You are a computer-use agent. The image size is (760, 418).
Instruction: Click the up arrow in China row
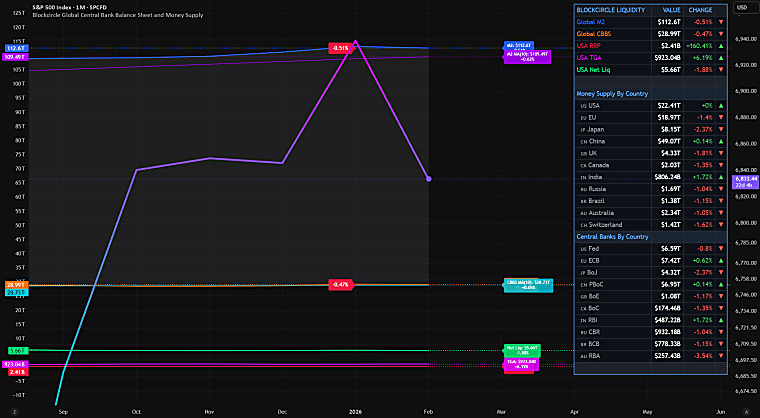(x=721, y=142)
